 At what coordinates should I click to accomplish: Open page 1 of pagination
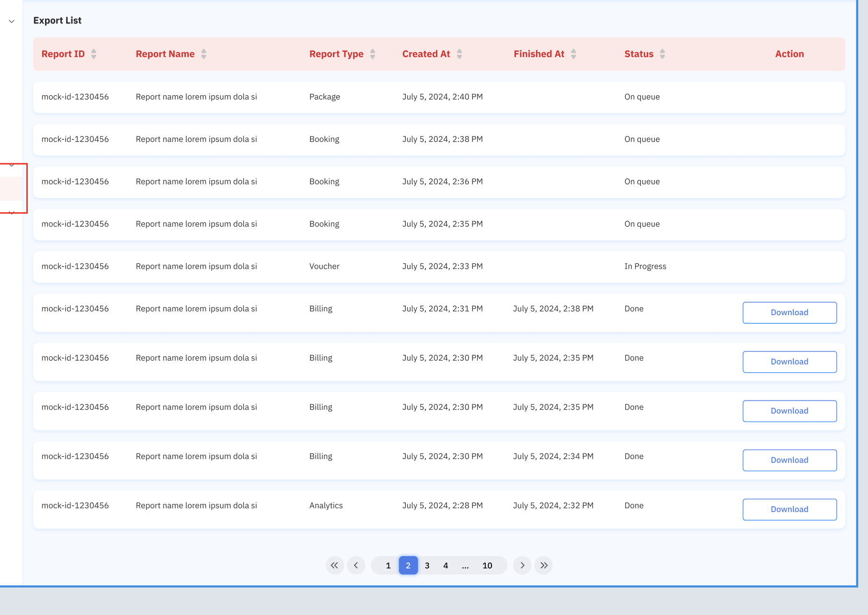click(x=388, y=565)
